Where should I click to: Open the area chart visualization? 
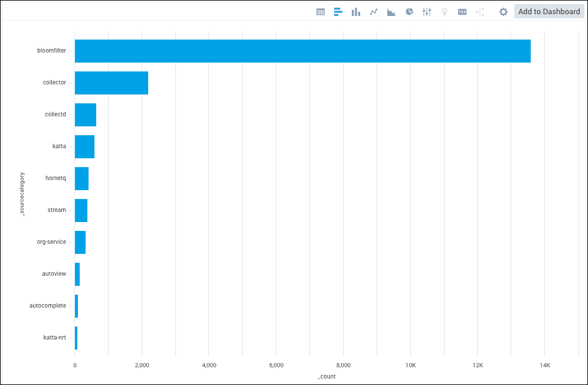pyautogui.click(x=391, y=11)
